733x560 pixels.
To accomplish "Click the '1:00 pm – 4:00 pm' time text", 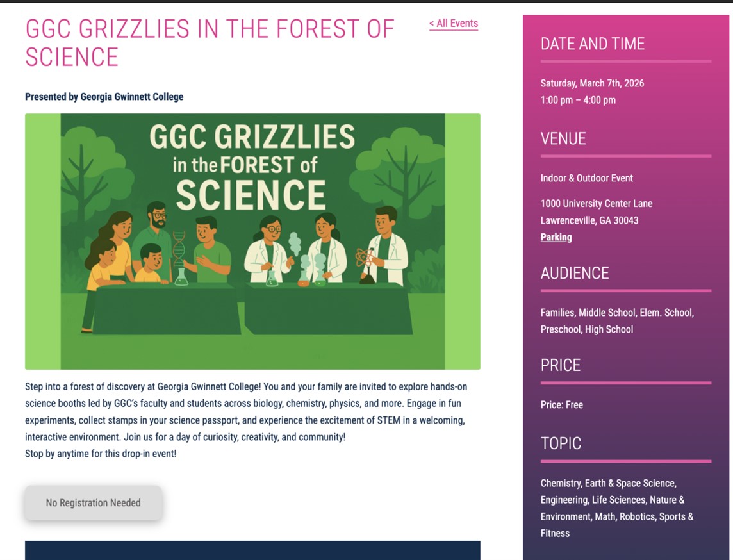I will pyautogui.click(x=577, y=100).
